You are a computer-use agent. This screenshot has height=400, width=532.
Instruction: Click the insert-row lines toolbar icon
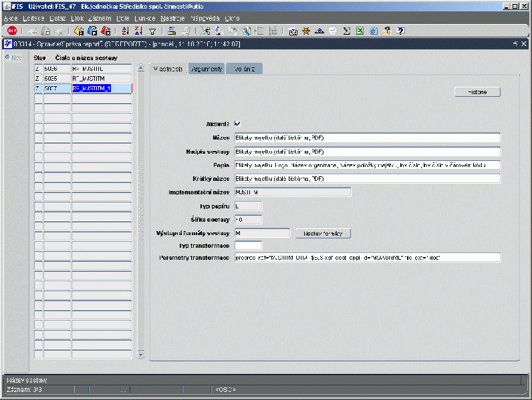click(259, 31)
